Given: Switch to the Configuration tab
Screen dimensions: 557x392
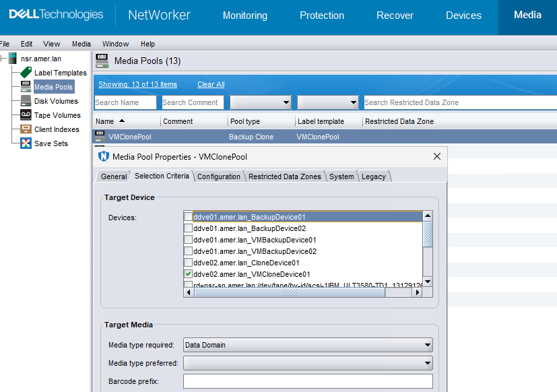Looking at the screenshot, I should coord(219,176).
